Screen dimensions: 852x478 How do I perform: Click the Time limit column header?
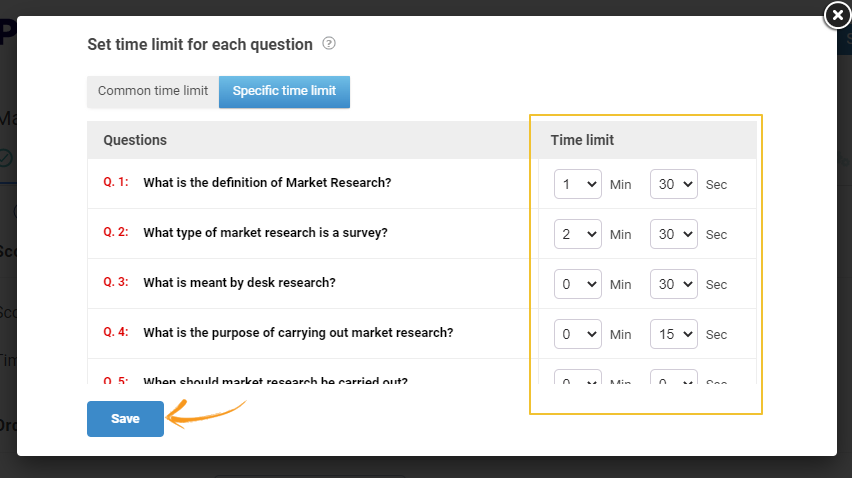pos(582,140)
